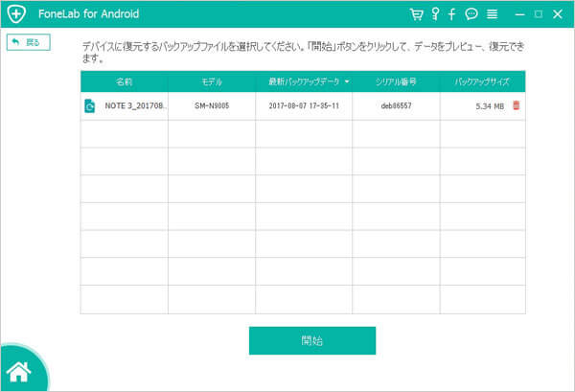Open the feedback chat bubble icon

click(471, 14)
